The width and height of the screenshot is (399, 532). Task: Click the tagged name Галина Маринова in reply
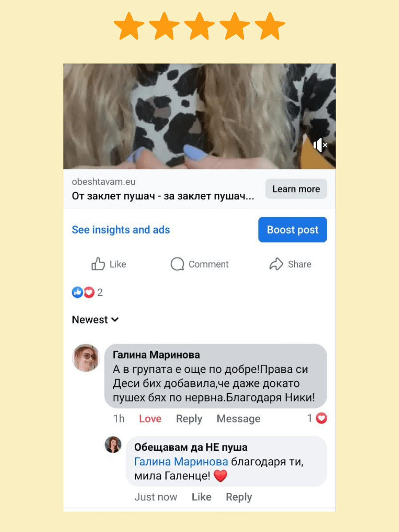pos(181,462)
